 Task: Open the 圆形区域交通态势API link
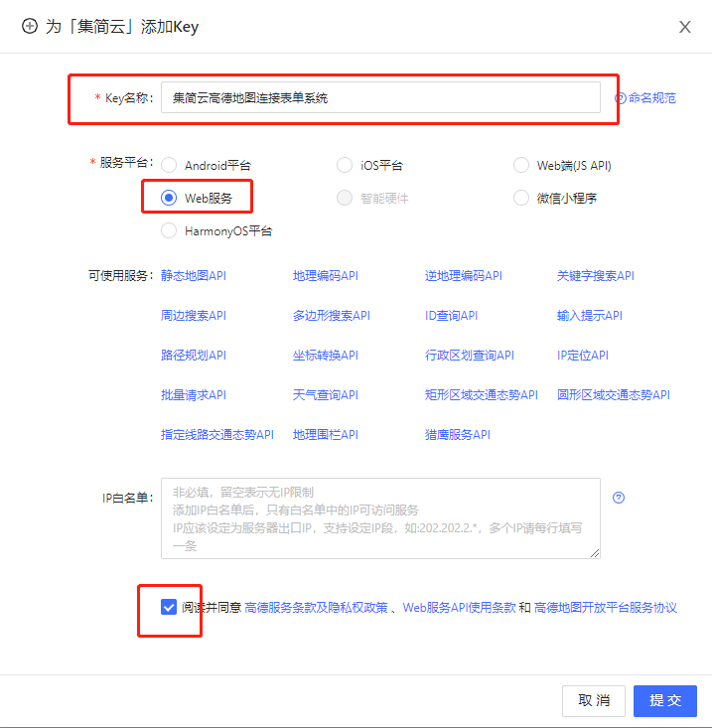pos(613,395)
